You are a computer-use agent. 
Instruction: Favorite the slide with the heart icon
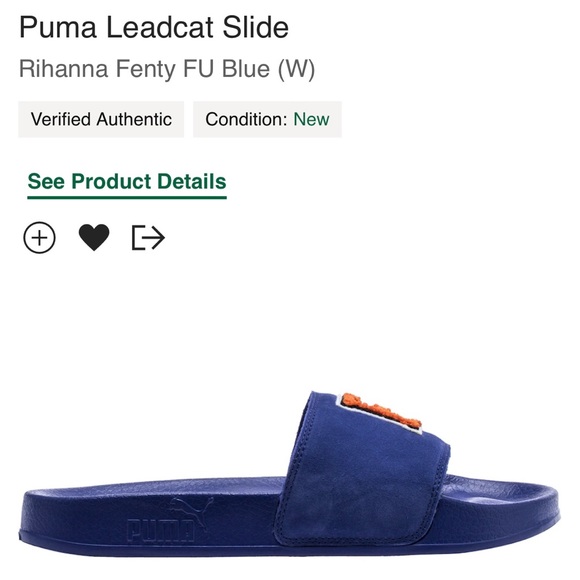pyautogui.click(x=94, y=237)
